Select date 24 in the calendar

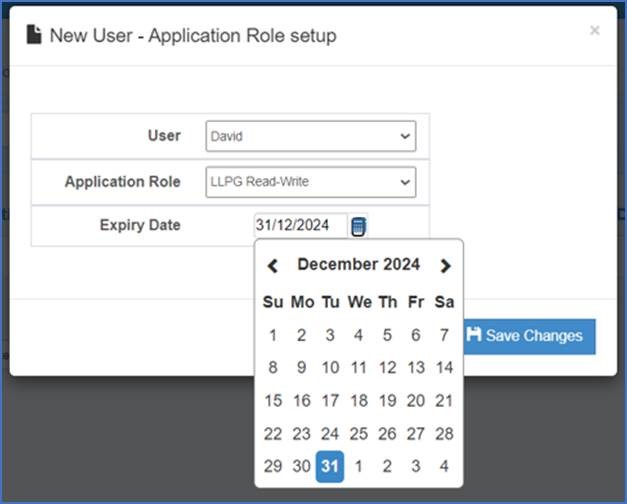point(330,434)
